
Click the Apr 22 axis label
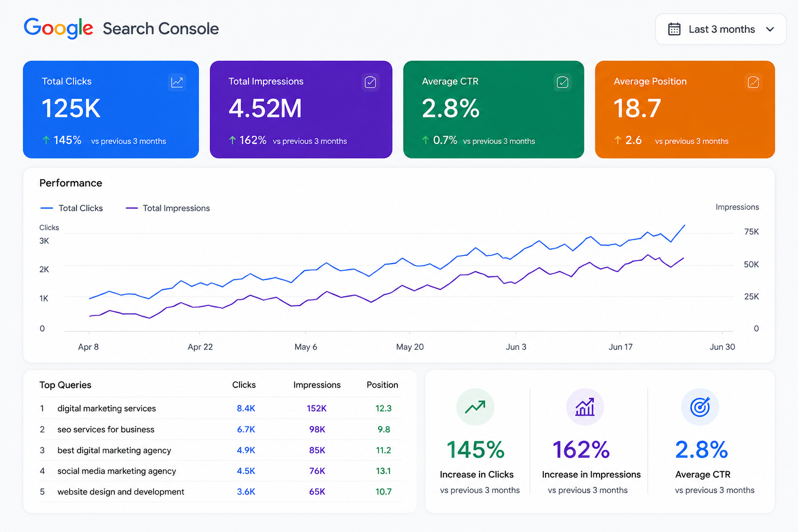tap(200, 347)
